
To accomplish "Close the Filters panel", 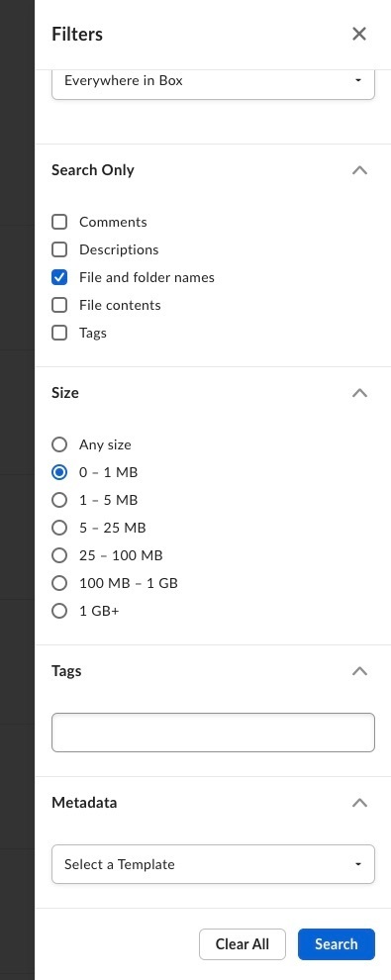I will pyautogui.click(x=359, y=34).
